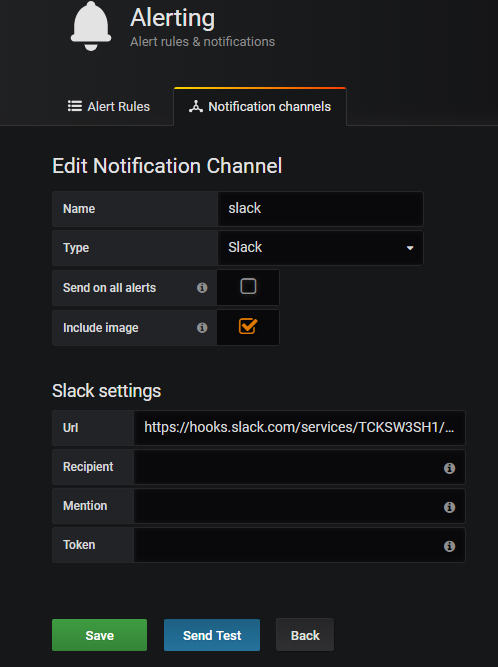Click info icon beside Send on all alerts

pyautogui.click(x=202, y=288)
